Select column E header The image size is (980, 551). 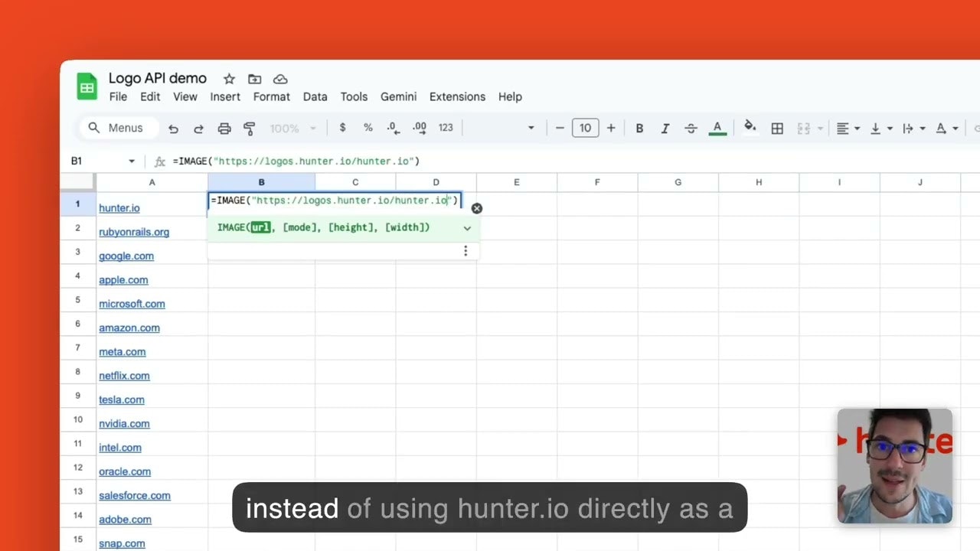(517, 182)
